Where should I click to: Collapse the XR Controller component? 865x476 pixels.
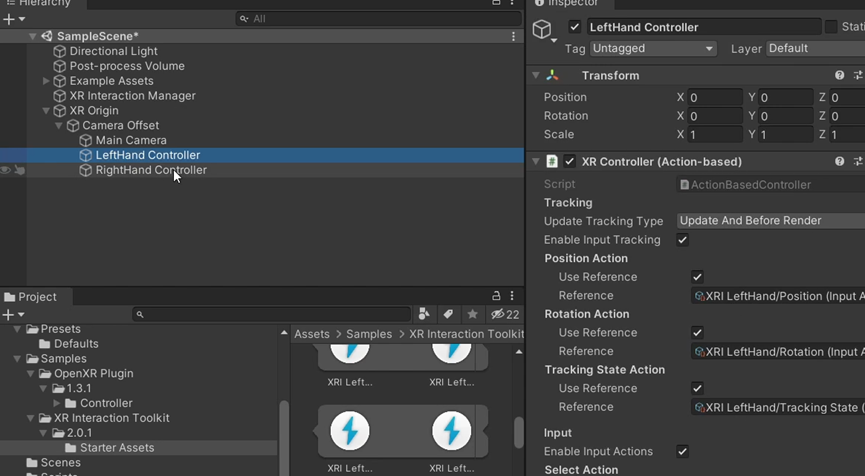click(536, 162)
